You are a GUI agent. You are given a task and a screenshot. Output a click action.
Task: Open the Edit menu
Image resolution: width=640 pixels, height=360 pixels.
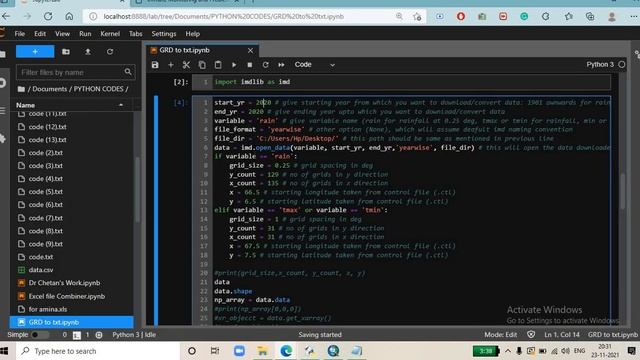coord(40,34)
